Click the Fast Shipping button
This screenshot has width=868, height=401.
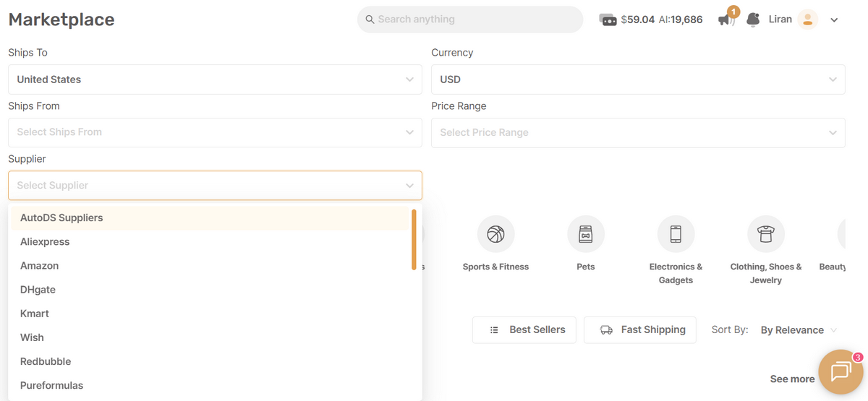(640, 329)
